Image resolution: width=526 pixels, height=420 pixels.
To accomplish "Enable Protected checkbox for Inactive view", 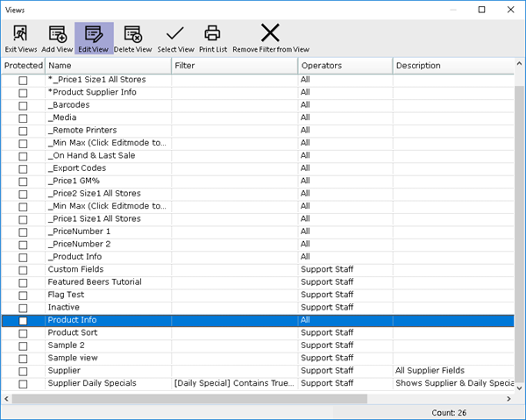I will coord(23,308).
